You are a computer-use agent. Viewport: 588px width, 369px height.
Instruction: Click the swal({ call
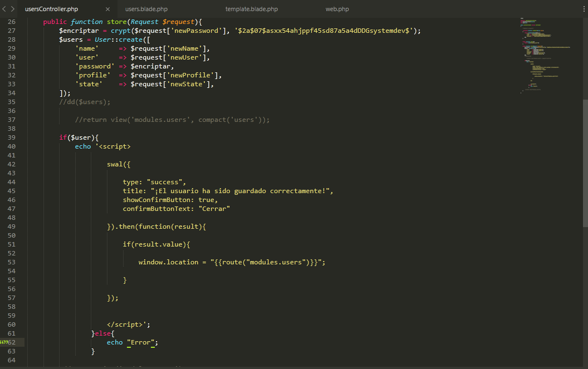click(119, 164)
